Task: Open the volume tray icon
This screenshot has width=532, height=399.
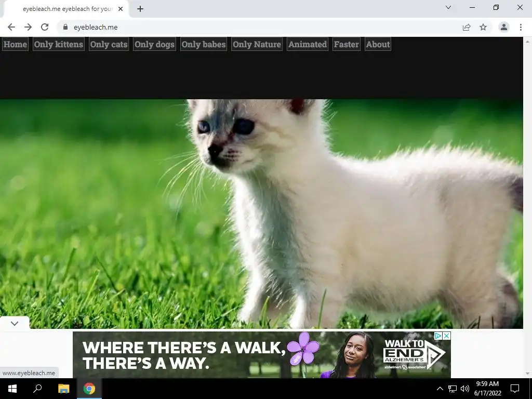Action: 465,389
